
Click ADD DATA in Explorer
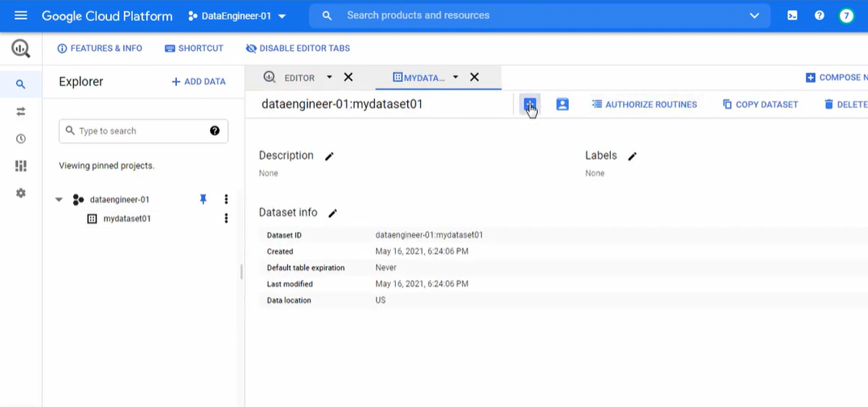pyautogui.click(x=198, y=82)
